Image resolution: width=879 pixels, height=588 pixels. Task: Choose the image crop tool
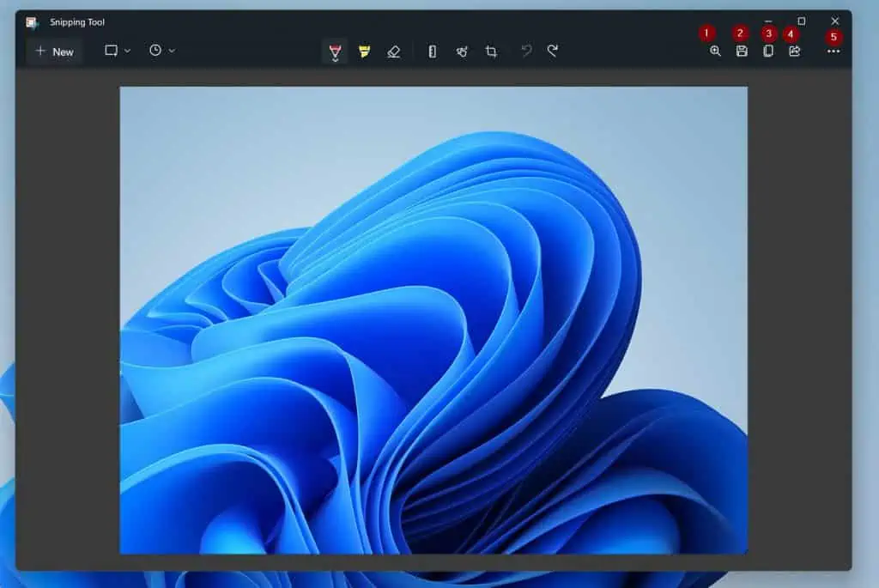point(491,52)
